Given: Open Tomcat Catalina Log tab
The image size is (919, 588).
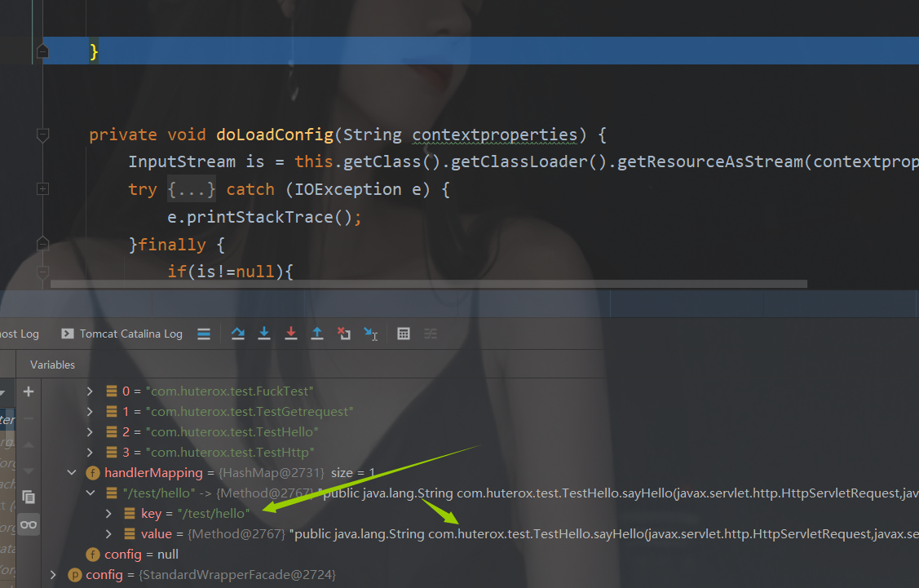Looking at the screenshot, I should [122, 334].
